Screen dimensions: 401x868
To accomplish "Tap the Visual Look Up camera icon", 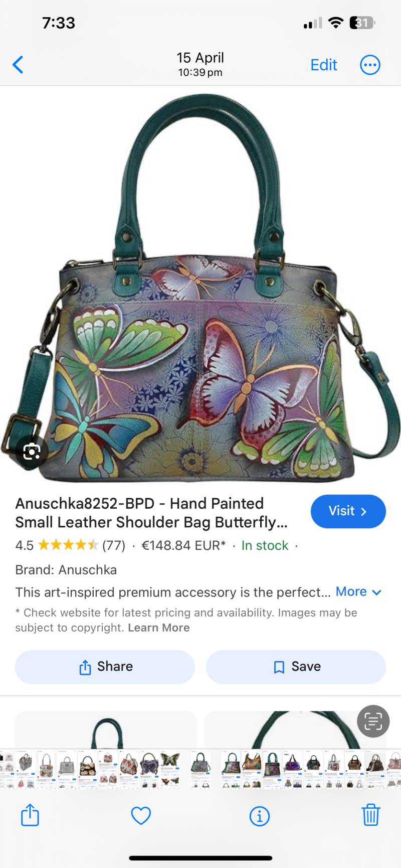I will point(32,452).
